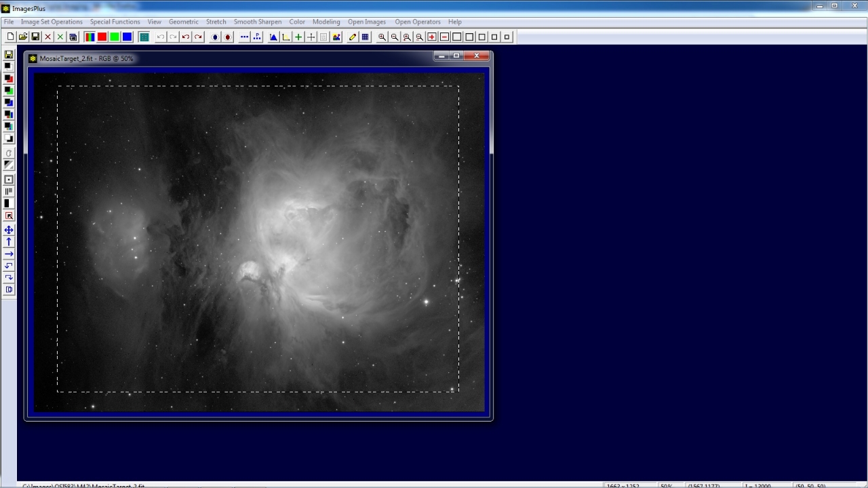Click the diagonal black-white split sidebar icon

(x=9, y=165)
